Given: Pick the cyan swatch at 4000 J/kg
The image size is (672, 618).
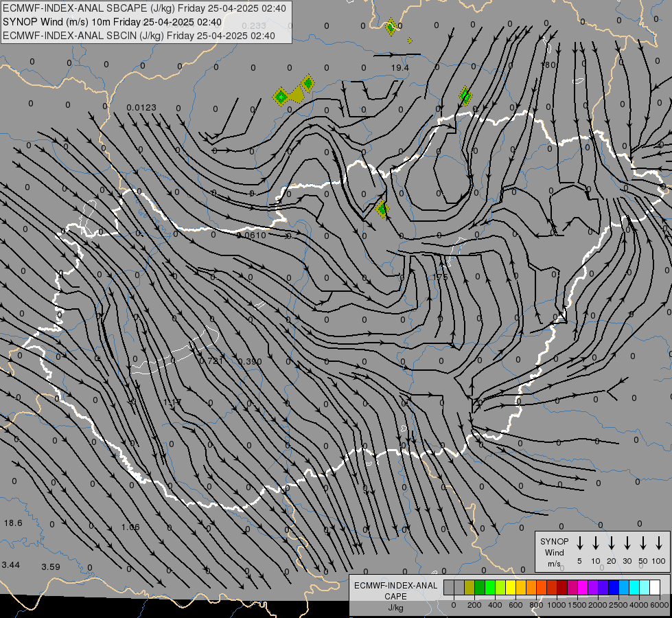Looking at the screenshot, I should (634, 587).
